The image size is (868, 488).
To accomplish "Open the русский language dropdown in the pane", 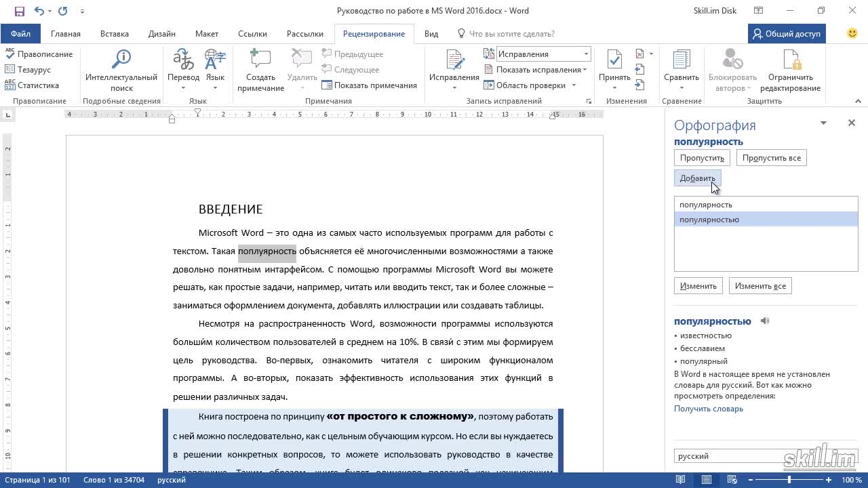I will 766,456.
